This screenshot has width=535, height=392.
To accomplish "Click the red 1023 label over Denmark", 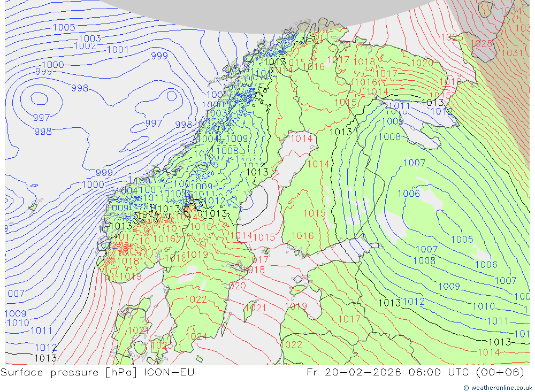I will pyautogui.click(x=162, y=345).
